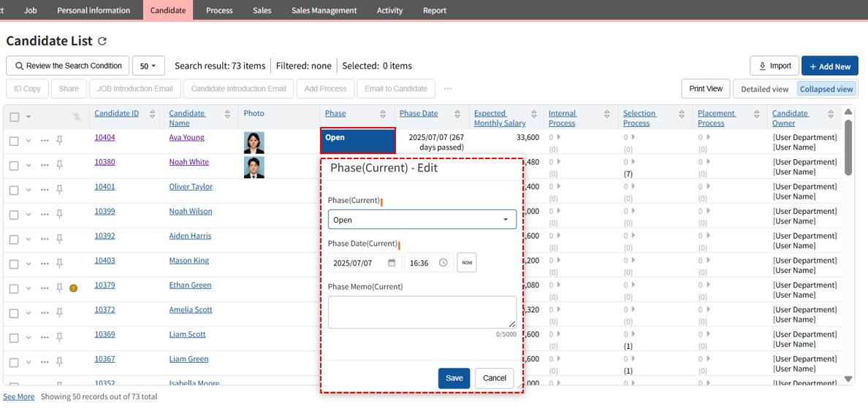Click the clock icon in the time field
This screenshot has height=408, width=868.
(443, 263)
